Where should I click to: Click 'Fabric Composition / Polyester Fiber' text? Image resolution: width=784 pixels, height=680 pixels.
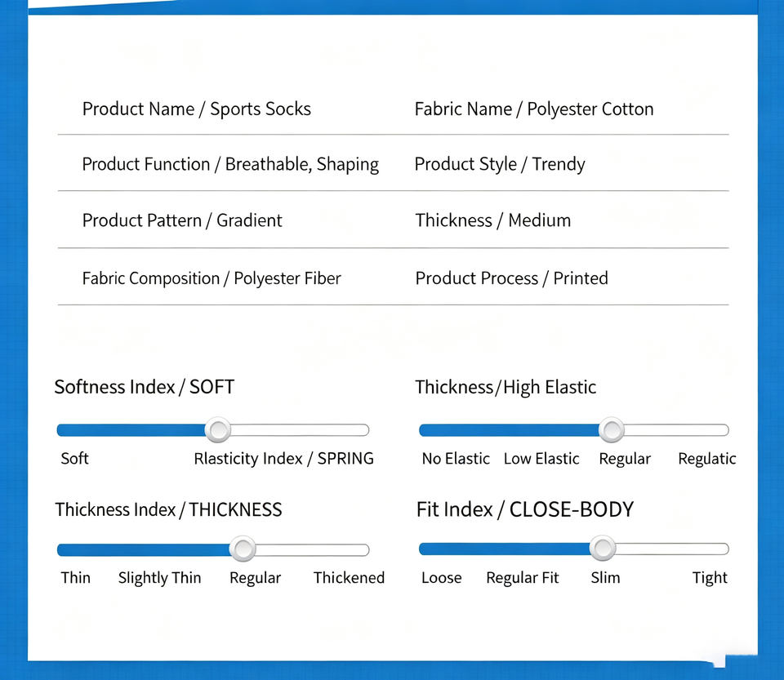pos(212,278)
